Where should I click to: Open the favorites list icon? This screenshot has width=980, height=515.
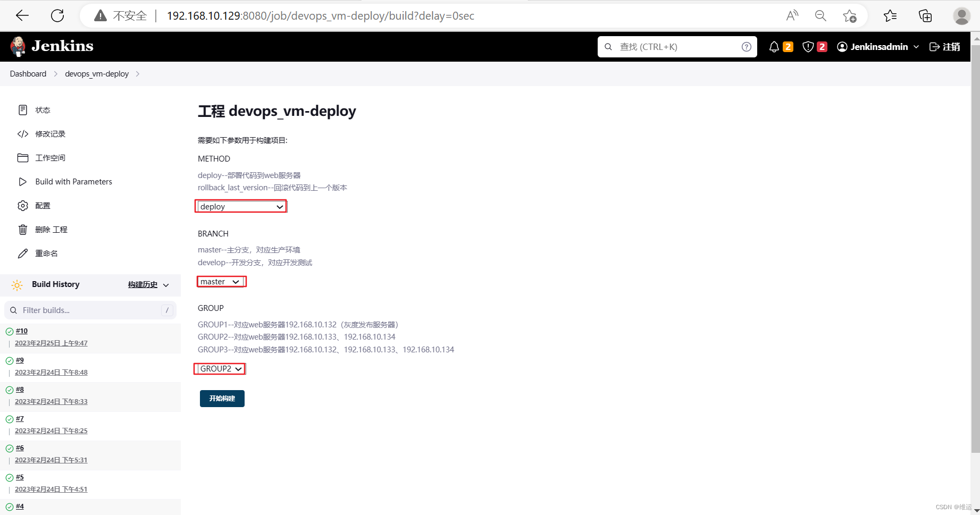pos(890,16)
